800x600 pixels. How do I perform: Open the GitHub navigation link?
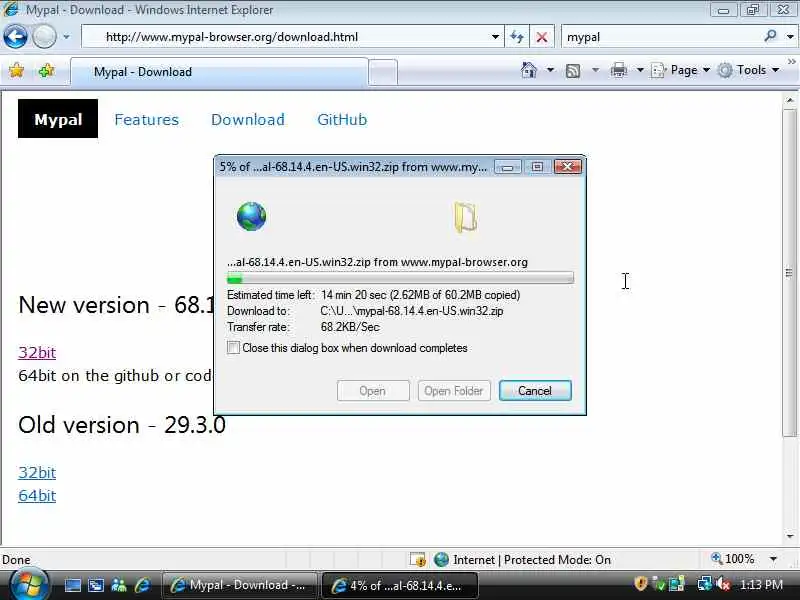click(342, 119)
